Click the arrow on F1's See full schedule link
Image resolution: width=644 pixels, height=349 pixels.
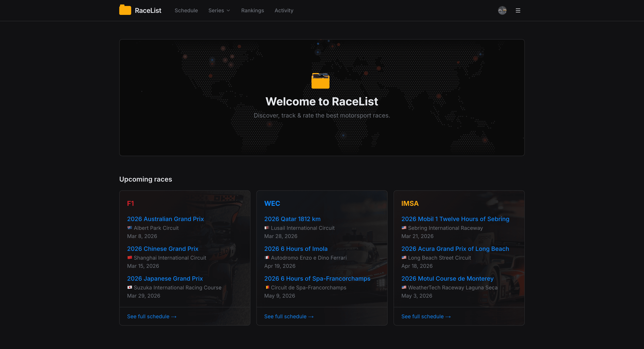(x=174, y=316)
